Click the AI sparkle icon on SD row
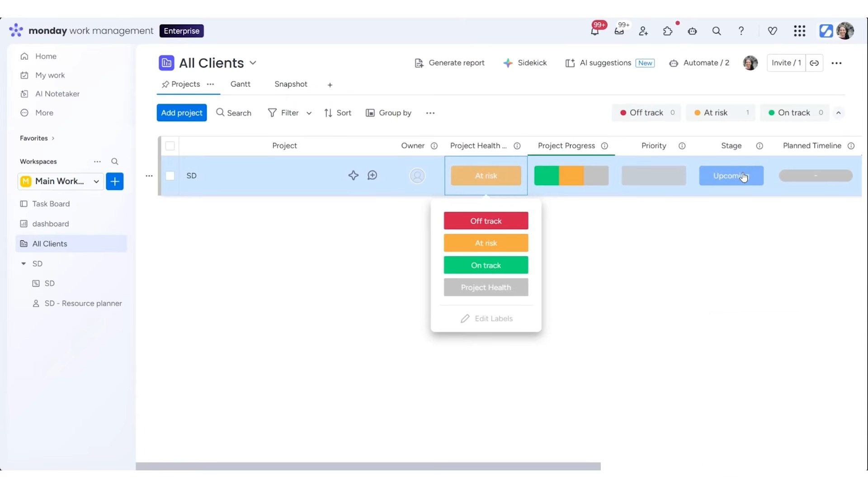 click(353, 175)
